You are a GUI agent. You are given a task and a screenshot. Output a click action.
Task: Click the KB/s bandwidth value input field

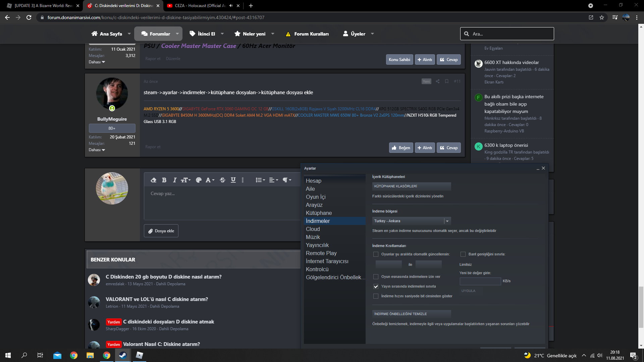(x=480, y=281)
